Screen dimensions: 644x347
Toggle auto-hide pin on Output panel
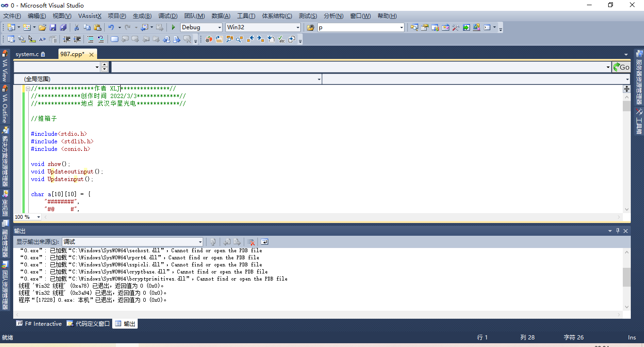(x=618, y=231)
